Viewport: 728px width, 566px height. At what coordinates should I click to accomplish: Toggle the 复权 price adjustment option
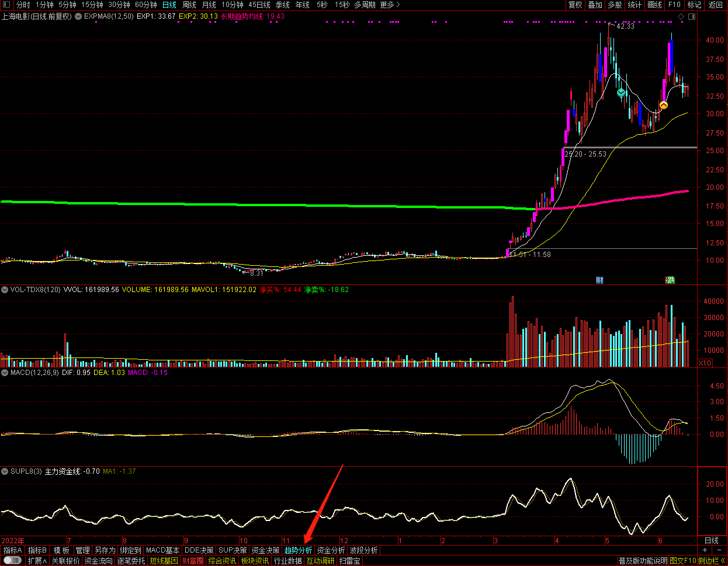(575, 5)
